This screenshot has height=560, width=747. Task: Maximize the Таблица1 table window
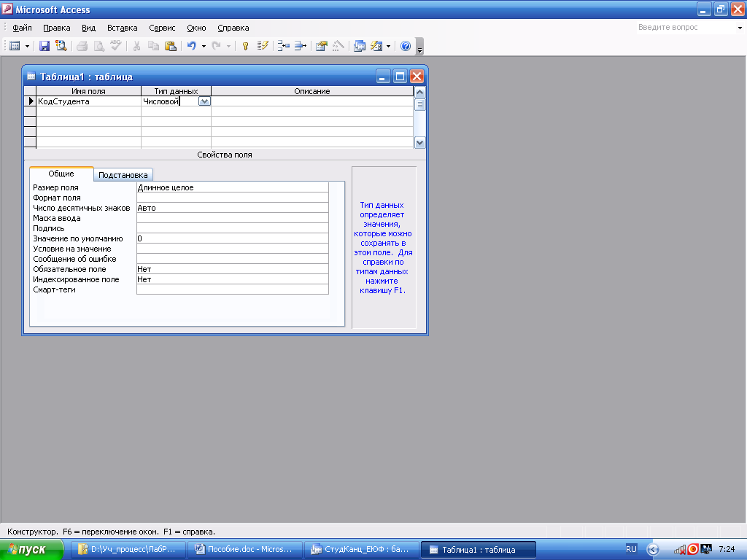point(400,76)
